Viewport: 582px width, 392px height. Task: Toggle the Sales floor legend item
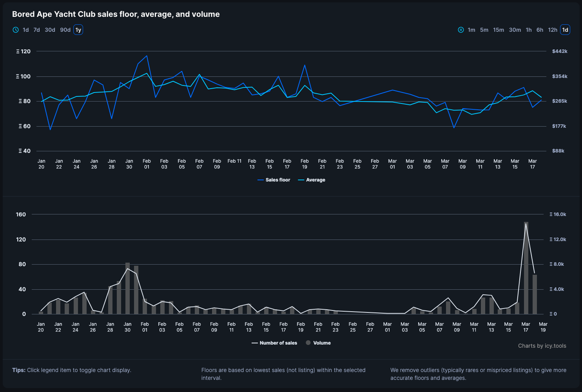(274, 180)
